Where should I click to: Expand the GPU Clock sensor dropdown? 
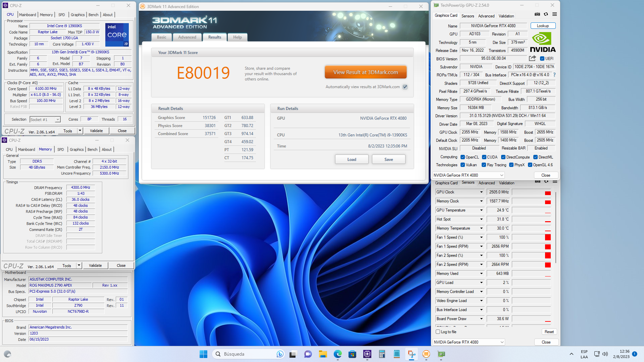(481, 192)
